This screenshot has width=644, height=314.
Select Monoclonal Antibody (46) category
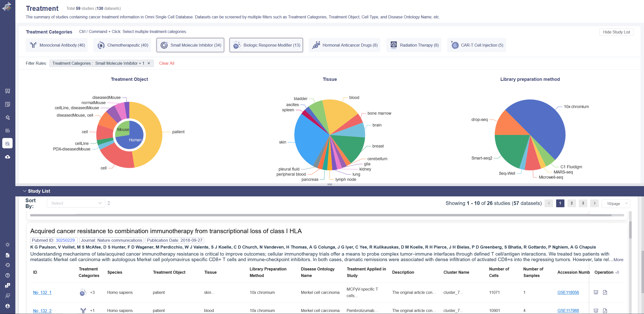(57, 45)
